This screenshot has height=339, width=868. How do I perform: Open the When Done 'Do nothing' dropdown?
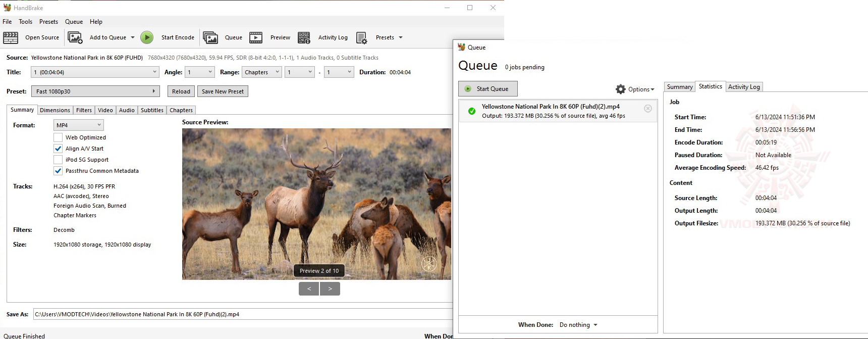coord(578,325)
